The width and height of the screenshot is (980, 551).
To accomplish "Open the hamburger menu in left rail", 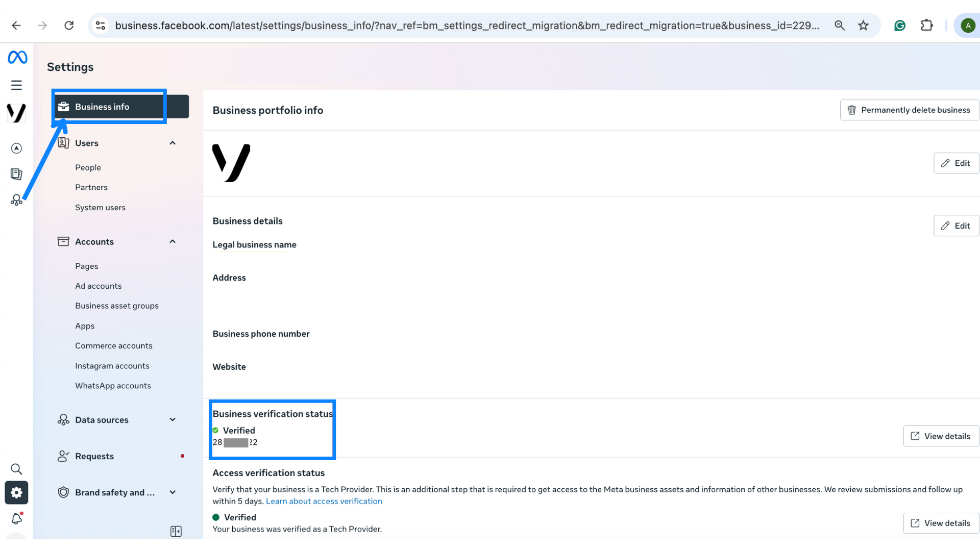I will (x=16, y=85).
